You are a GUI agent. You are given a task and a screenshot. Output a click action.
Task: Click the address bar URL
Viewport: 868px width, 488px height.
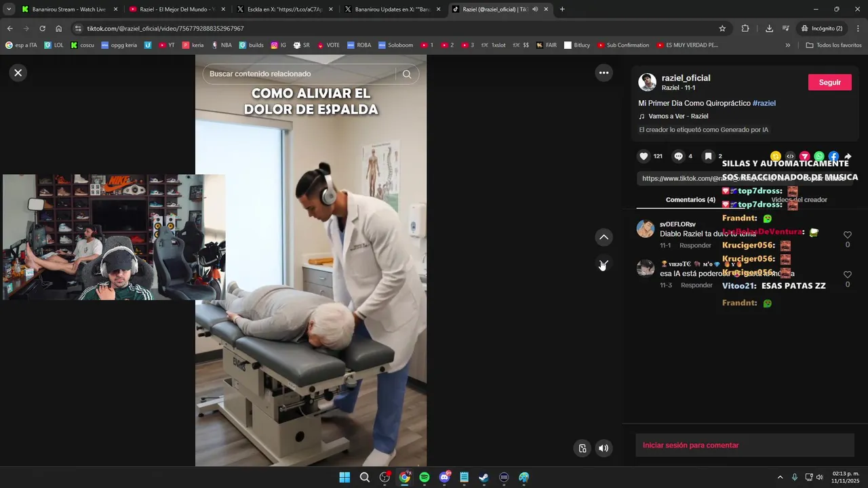[x=165, y=28]
